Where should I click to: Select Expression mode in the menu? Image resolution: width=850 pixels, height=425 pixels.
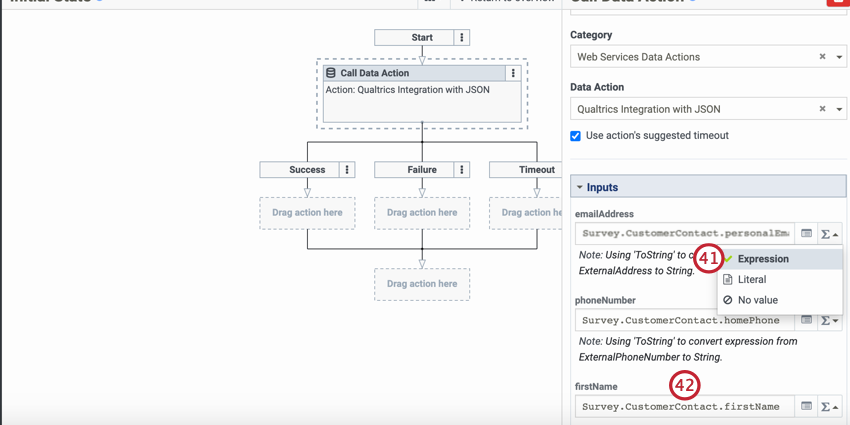coord(763,259)
